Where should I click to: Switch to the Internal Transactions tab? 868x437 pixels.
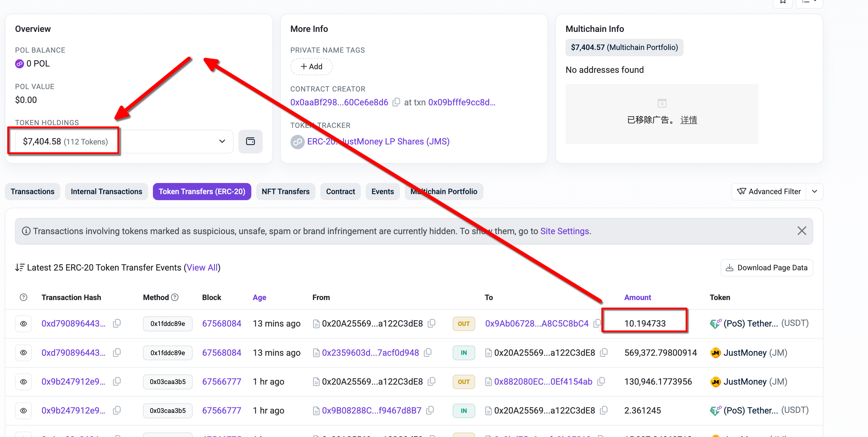click(106, 191)
